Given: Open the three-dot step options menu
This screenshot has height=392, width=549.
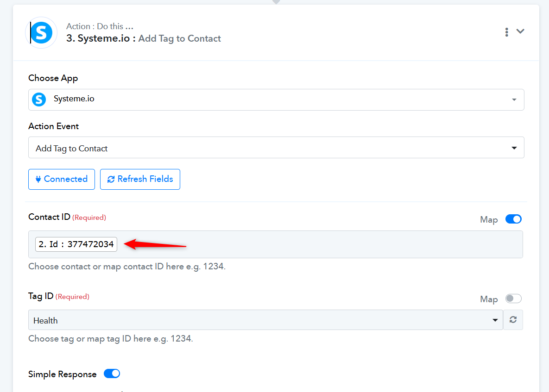Looking at the screenshot, I should click(506, 32).
